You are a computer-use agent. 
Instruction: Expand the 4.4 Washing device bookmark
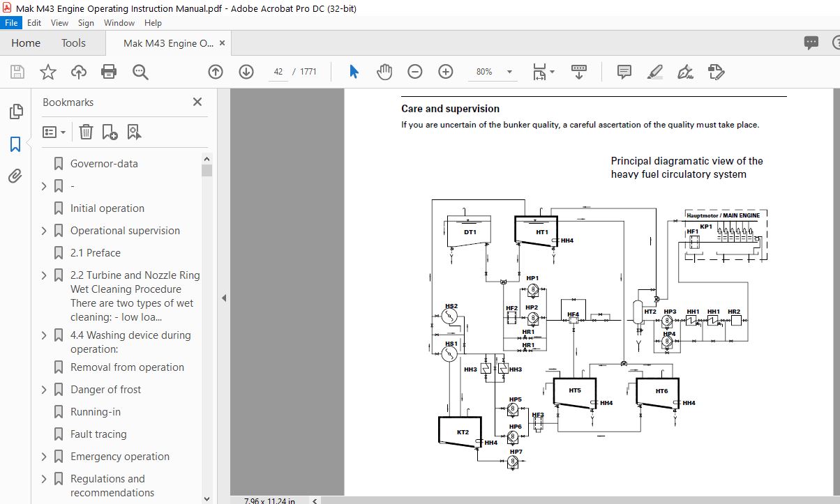point(45,335)
